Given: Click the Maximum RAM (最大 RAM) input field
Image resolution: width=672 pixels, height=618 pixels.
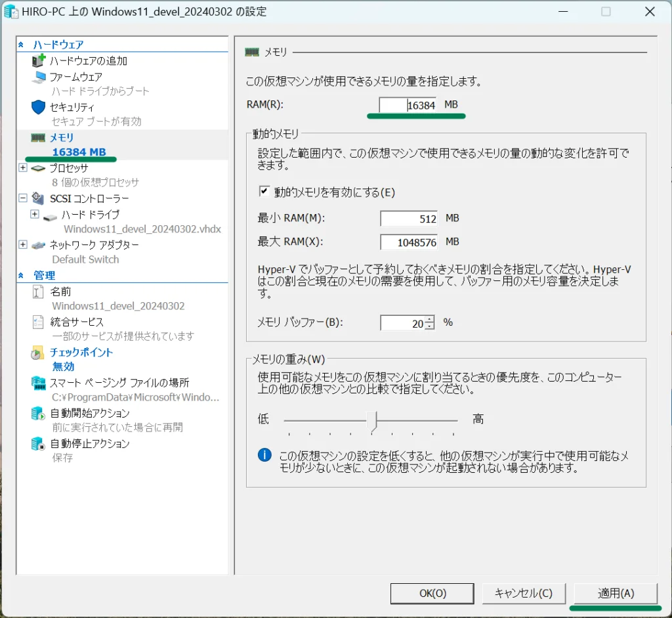Looking at the screenshot, I should click(408, 242).
